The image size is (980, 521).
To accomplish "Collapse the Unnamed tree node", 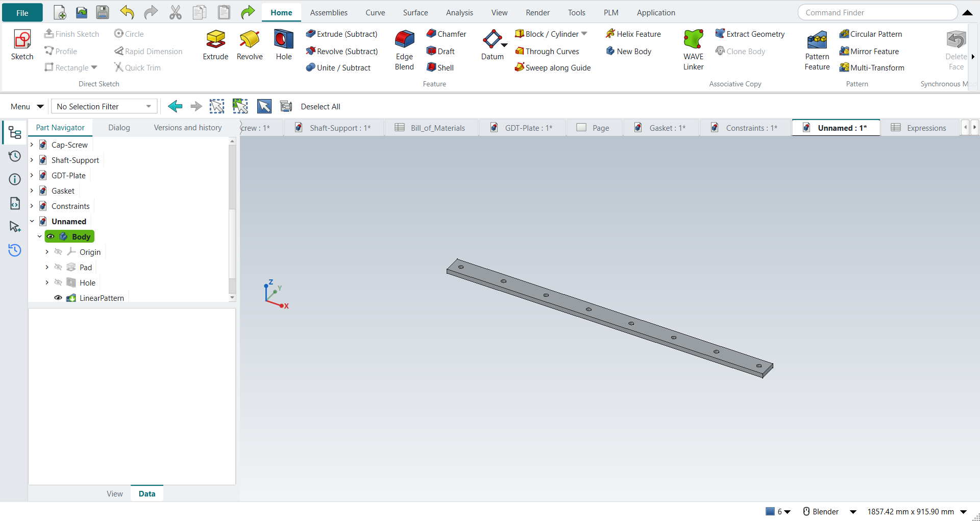I will click(32, 221).
